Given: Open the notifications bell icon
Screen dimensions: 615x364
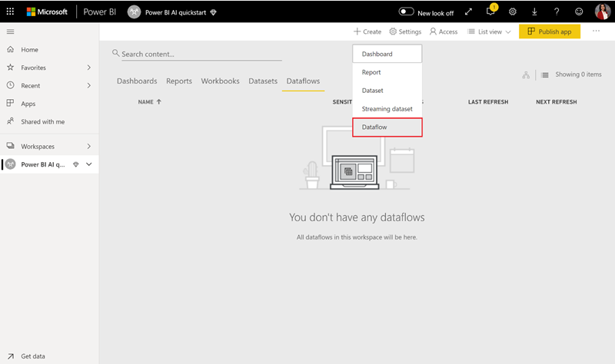Looking at the screenshot, I should point(490,12).
